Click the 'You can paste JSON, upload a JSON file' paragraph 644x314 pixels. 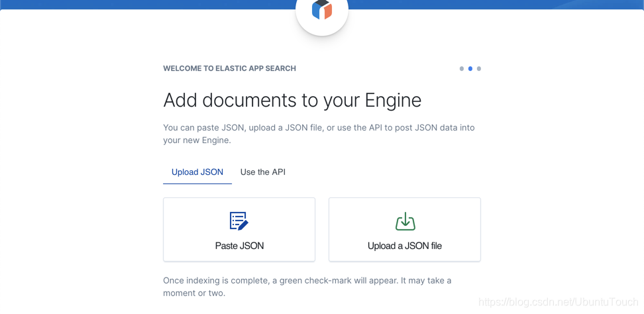coord(319,134)
